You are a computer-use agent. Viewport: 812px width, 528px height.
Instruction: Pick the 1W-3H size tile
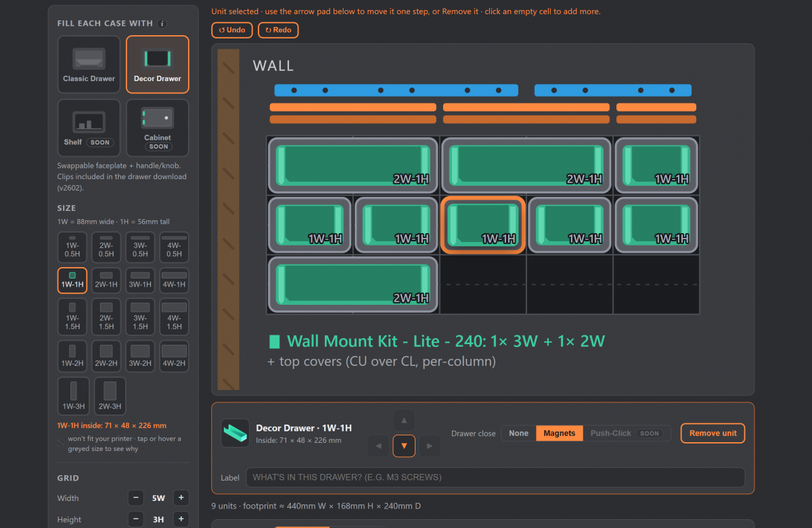coord(72,396)
